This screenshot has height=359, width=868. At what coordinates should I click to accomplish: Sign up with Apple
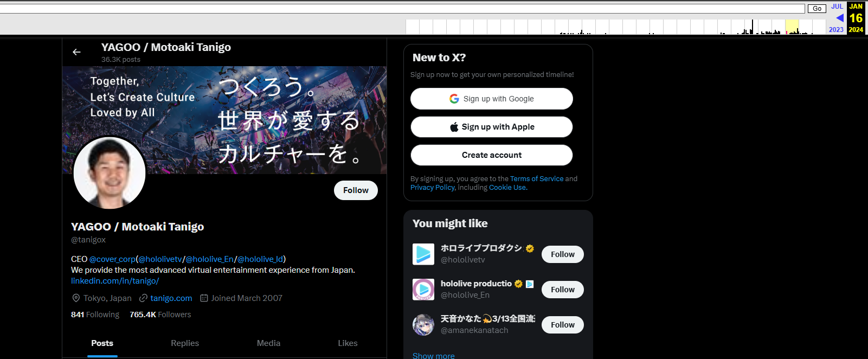(492, 127)
